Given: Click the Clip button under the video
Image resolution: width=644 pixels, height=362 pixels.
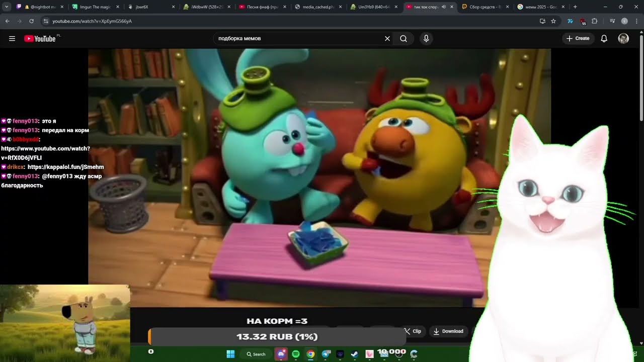Looking at the screenshot, I should click(x=412, y=331).
